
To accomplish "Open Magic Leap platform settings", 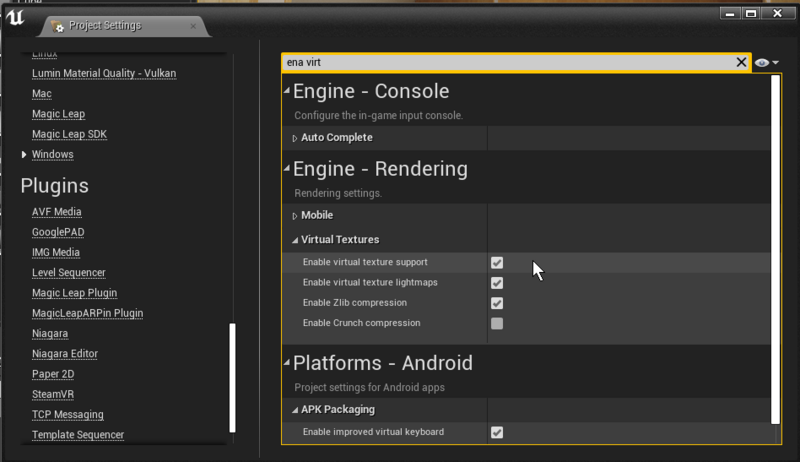I will pyautogui.click(x=59, y=114).
